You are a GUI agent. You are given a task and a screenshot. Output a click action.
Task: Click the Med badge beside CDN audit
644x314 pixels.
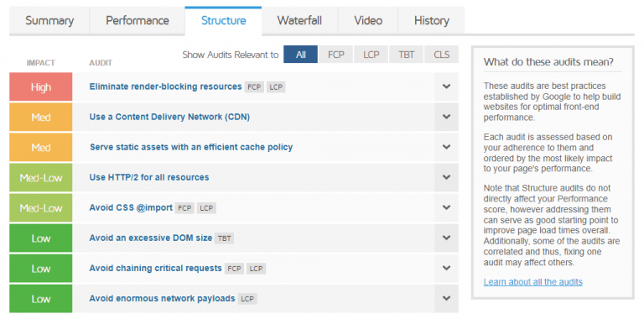40,118
